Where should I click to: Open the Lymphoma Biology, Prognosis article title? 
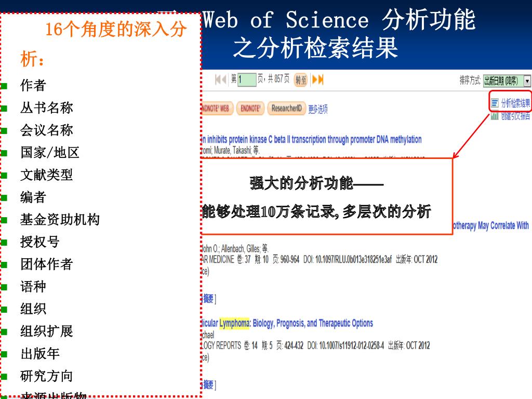click(287, 323)
